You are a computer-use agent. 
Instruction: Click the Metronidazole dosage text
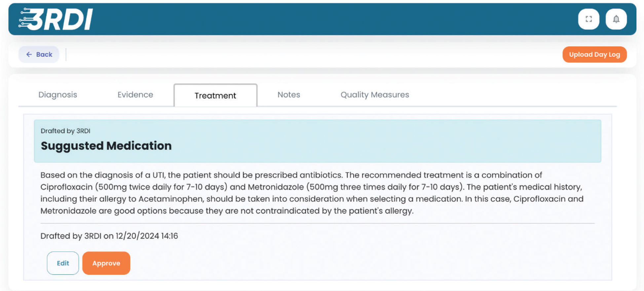pyautogui.click(x=385, y=187)
